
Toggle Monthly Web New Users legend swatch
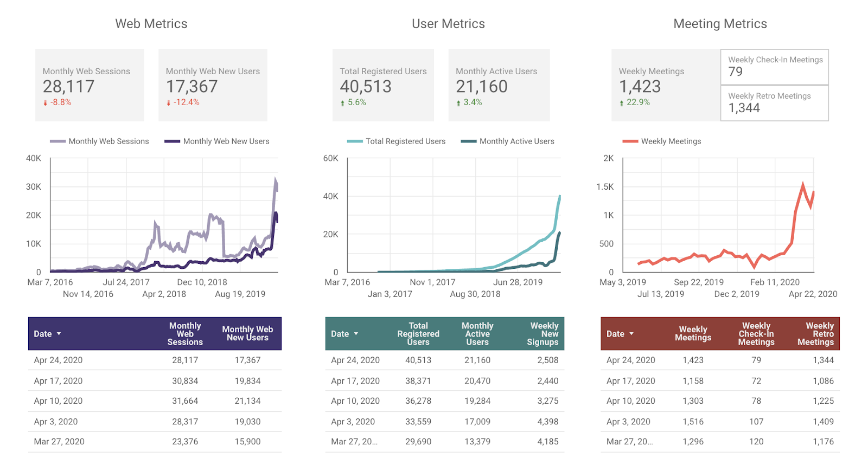(172, 141)
